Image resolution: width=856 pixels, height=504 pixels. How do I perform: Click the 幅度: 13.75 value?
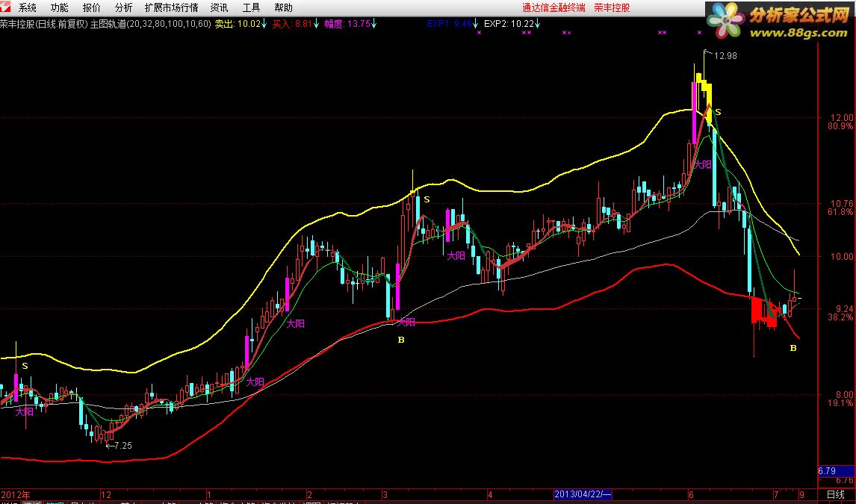click(347, 24)
